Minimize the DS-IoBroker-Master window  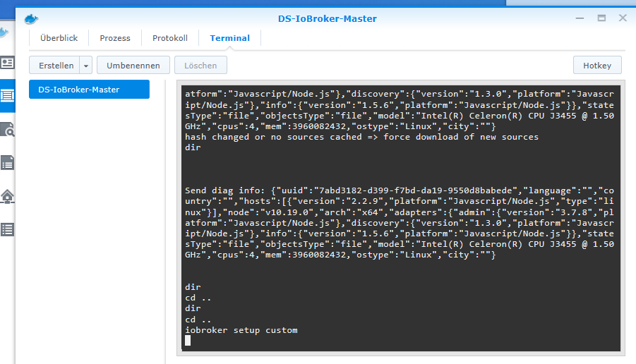(580, 18)
